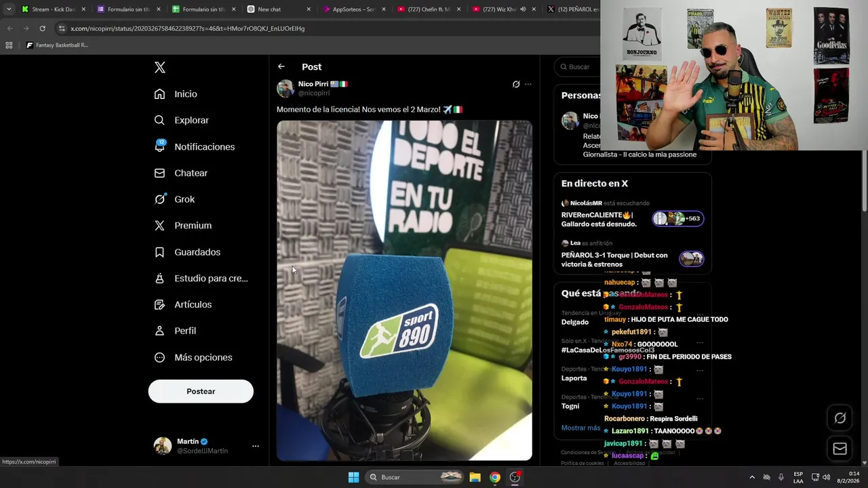This screenshot has width=868, height=488.
Task: Open Chatear messages
Action: point(181,173)
